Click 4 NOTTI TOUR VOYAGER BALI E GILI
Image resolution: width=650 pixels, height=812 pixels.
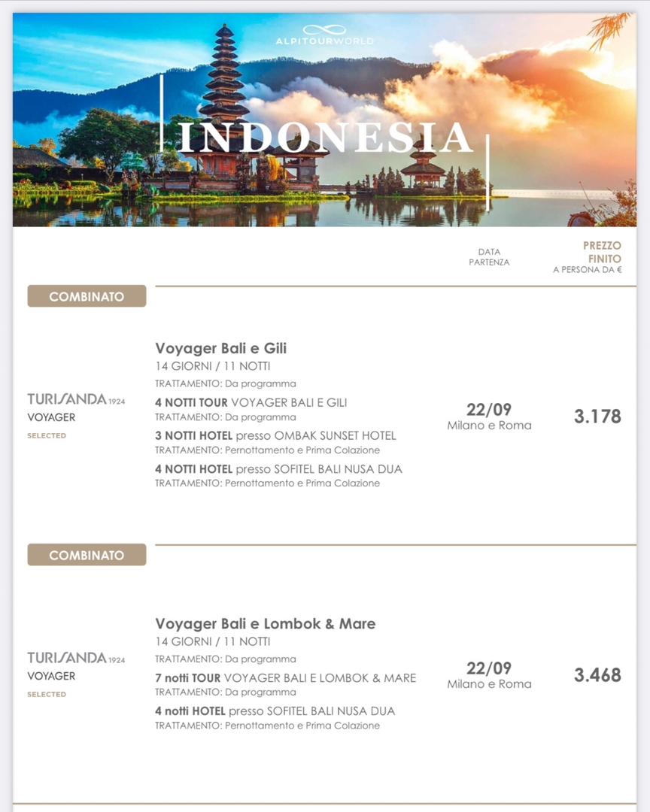coord(251,402)
